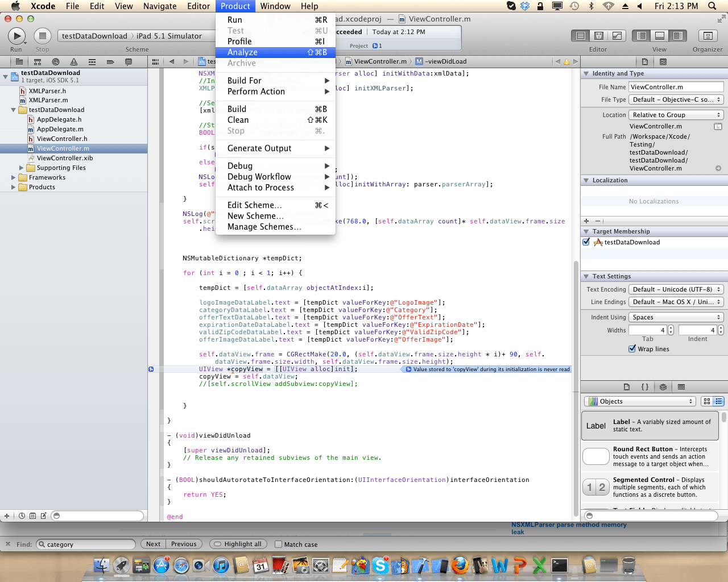This screenshot has height=582, width=728.
Task: Show the Quick Help inspector
Action: coord(663,61)
